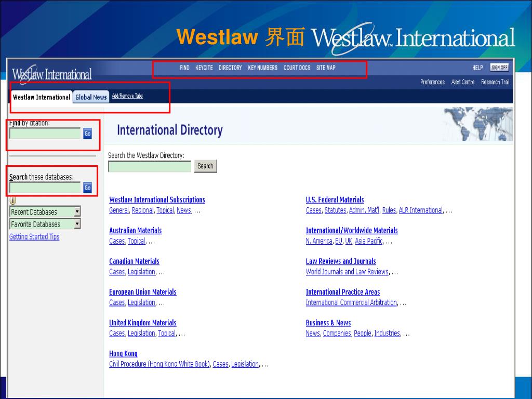Open DIRECTORY in the top navigation
The height and width of the screenshot is (399, 532).
tap(230, 68)
